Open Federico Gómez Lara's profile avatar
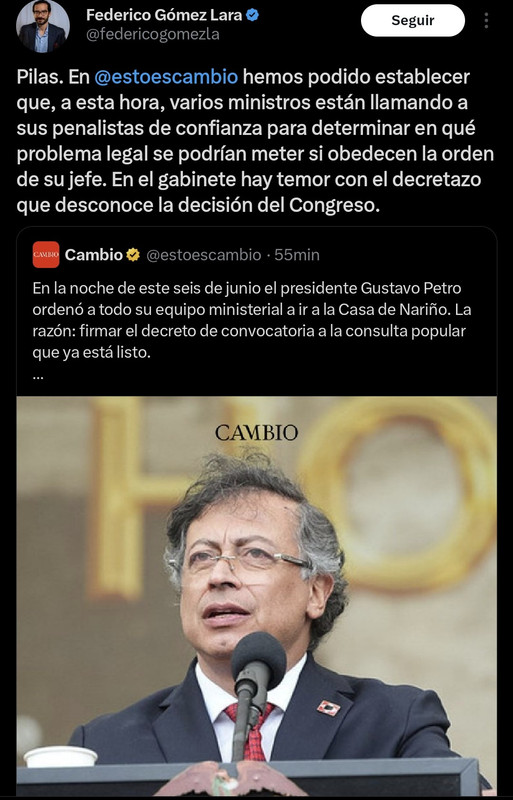 (43, 27)
